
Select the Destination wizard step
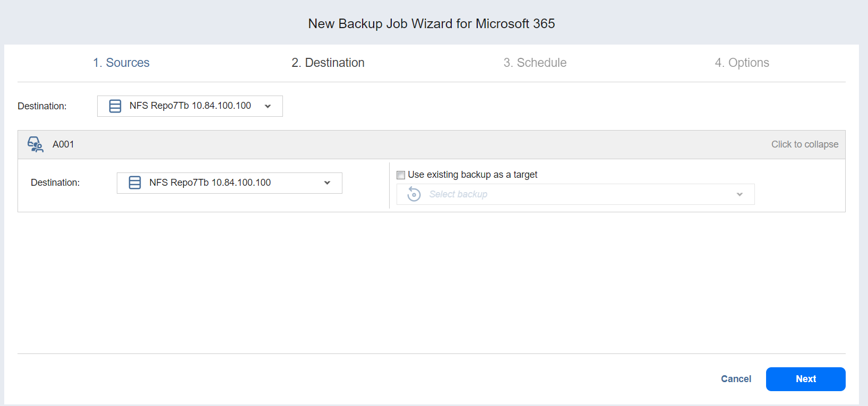tap(328, 63)
